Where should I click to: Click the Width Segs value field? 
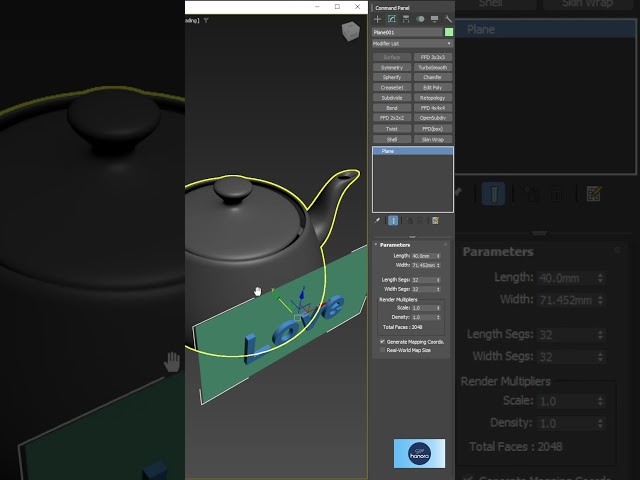(x=423, y=289)
